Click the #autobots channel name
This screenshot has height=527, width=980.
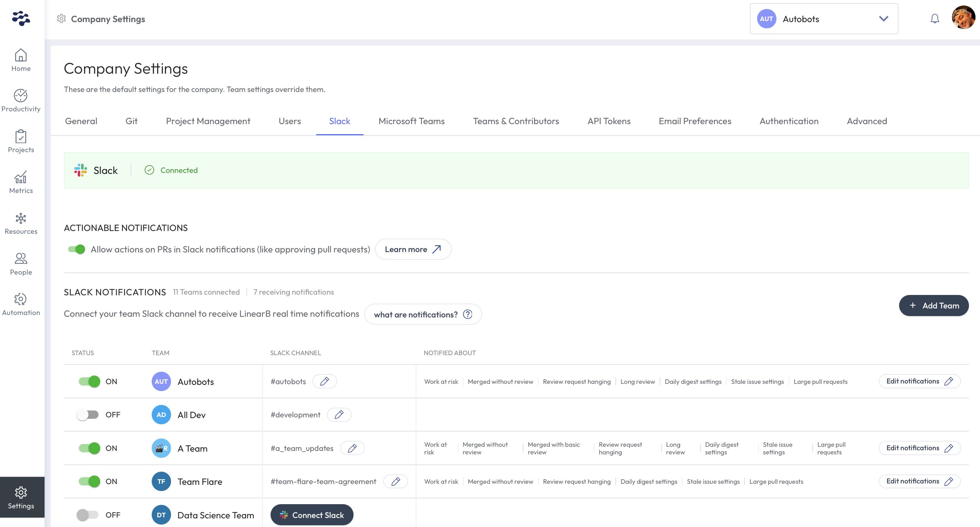[x=288, y=381]
